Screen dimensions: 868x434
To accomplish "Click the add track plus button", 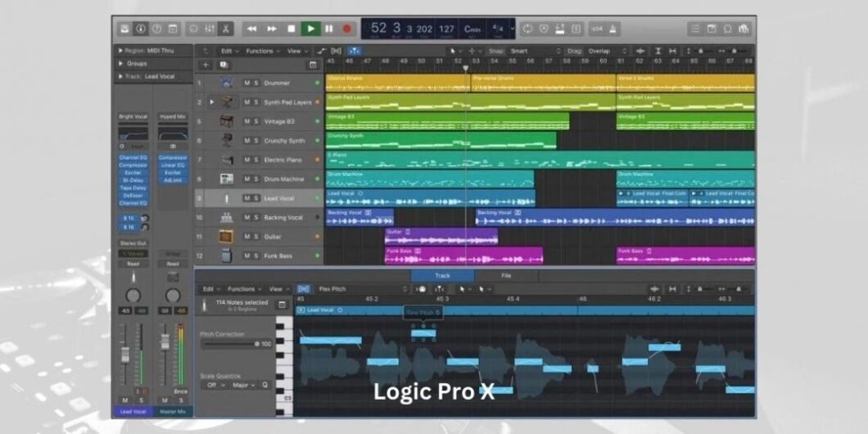I will tap(206, 65).
